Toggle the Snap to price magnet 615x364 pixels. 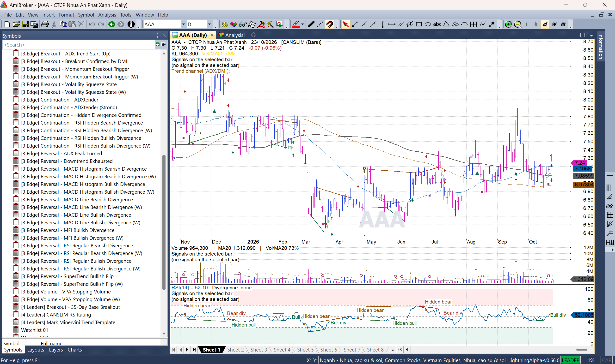tap(329, 24)
